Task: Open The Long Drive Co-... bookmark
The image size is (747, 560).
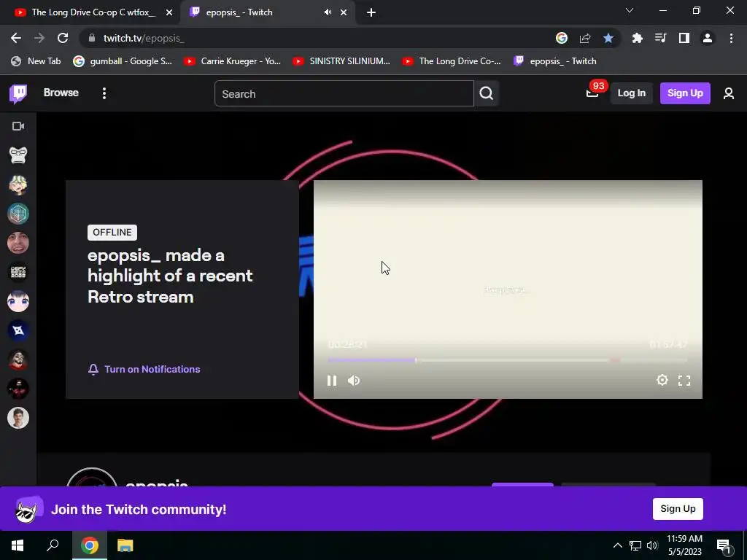Action: (x=452, y=61)
